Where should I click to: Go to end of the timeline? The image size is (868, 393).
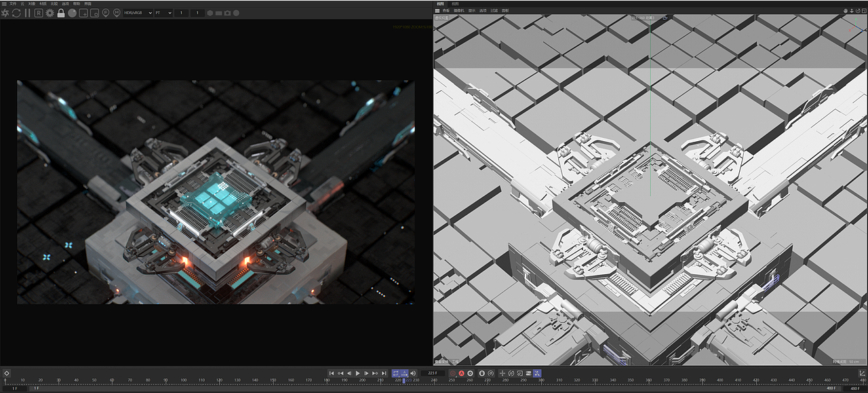coord(384,373)
